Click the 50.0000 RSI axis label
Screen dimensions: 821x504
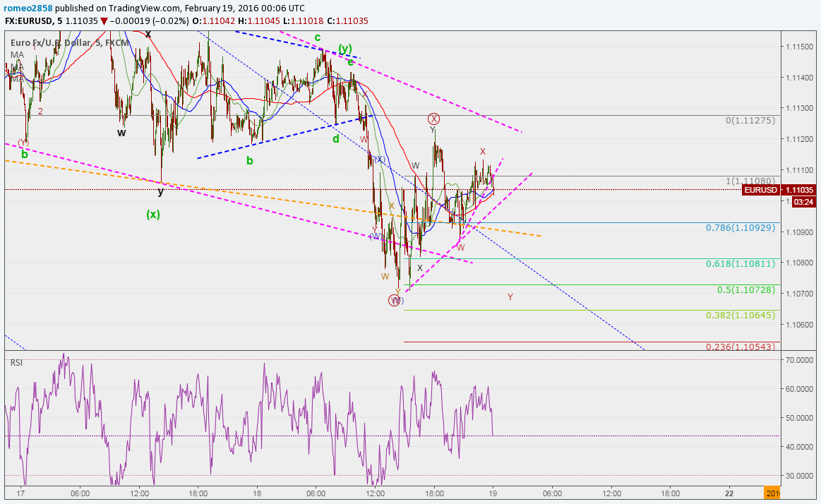[x=799, y=418]
